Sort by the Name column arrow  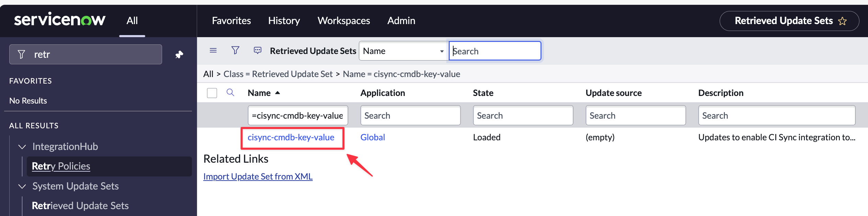(278, 93)
